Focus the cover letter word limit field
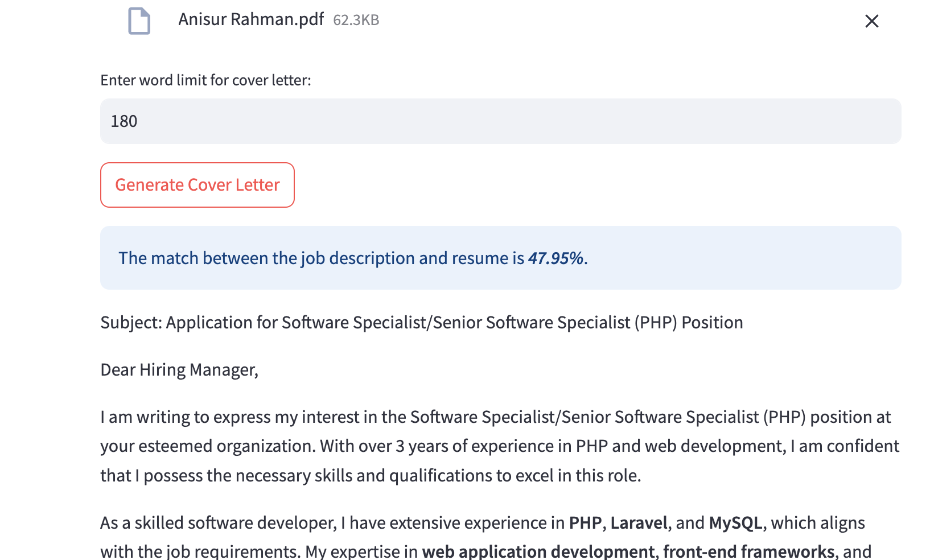The width and height of the screenshot is (930, 560). click(500, 121)
